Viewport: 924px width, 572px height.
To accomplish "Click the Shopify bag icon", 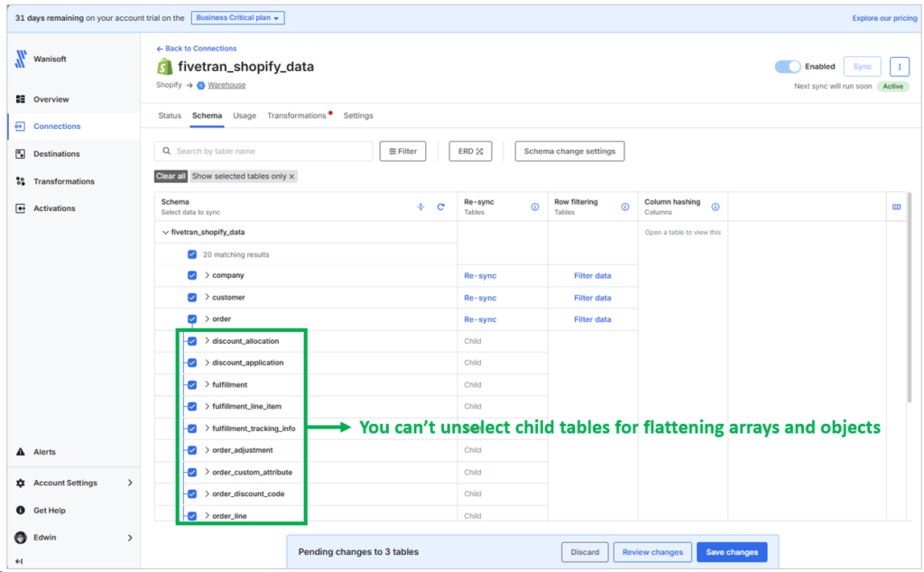I will click(x=164, y=67).
